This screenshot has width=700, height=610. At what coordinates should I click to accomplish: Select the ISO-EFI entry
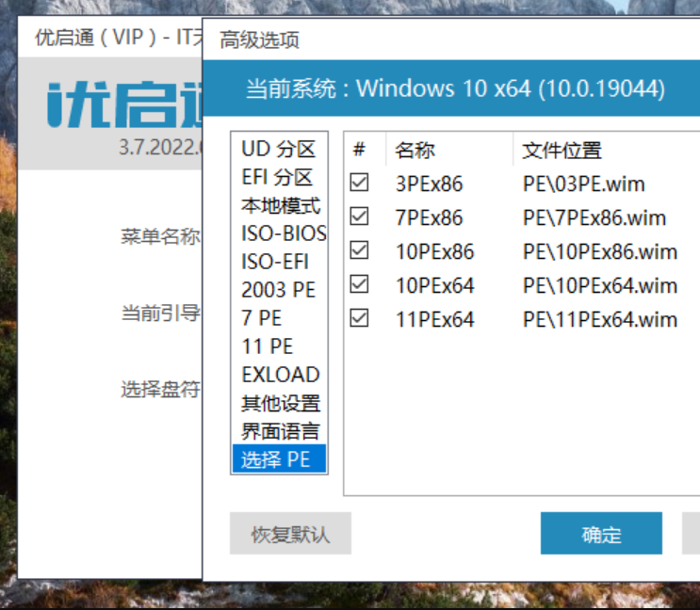(279, 262)
